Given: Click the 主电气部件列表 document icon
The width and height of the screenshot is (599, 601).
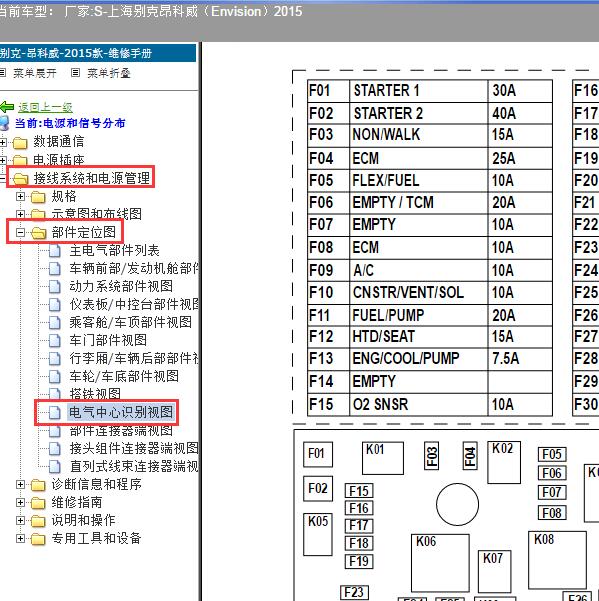Looking at the screenshot, I should (x=55, y=251).
